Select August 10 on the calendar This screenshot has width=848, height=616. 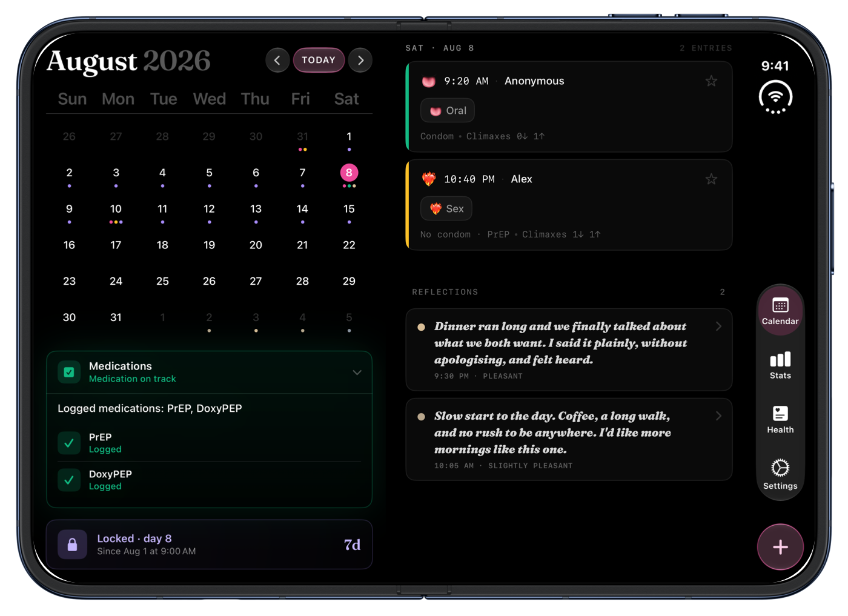click(x=116, y=210)
